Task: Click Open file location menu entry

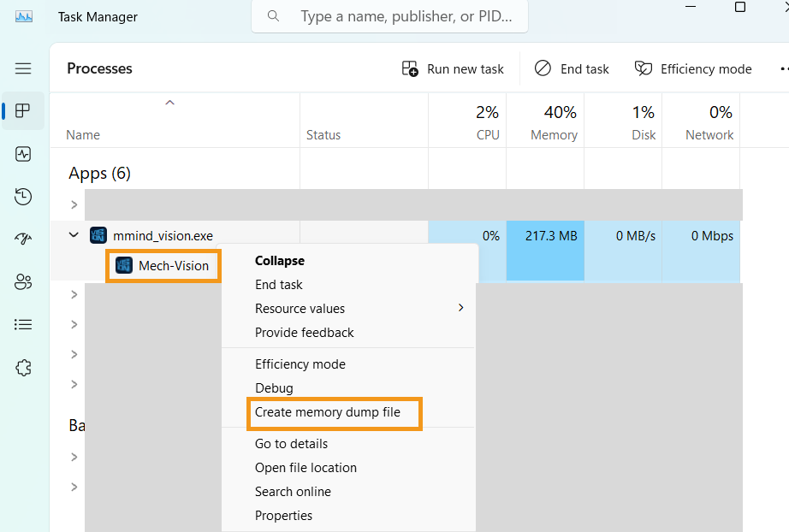Action: (x=306, y=468)
